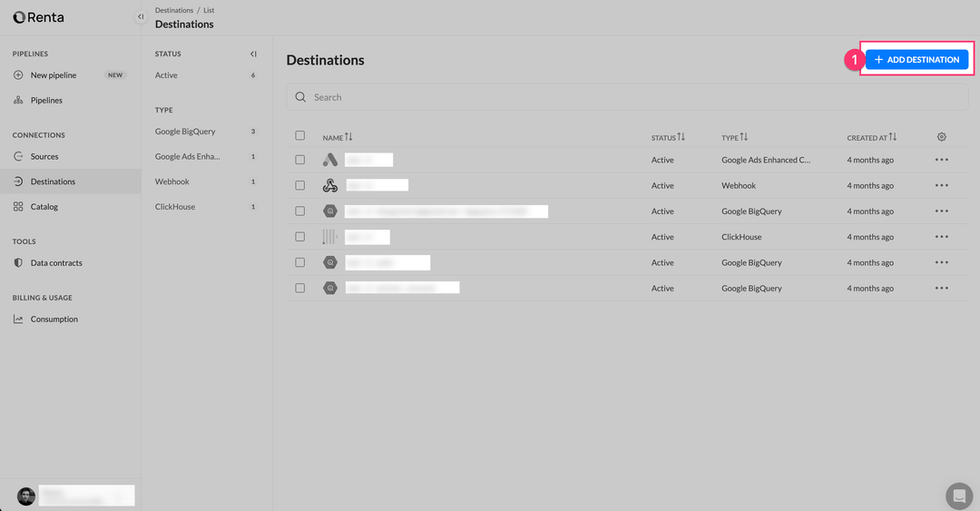Check the box for the Webhook destination
Image resolution: width=980 pixels, height=511 pixels.
[x=300, y=186]
